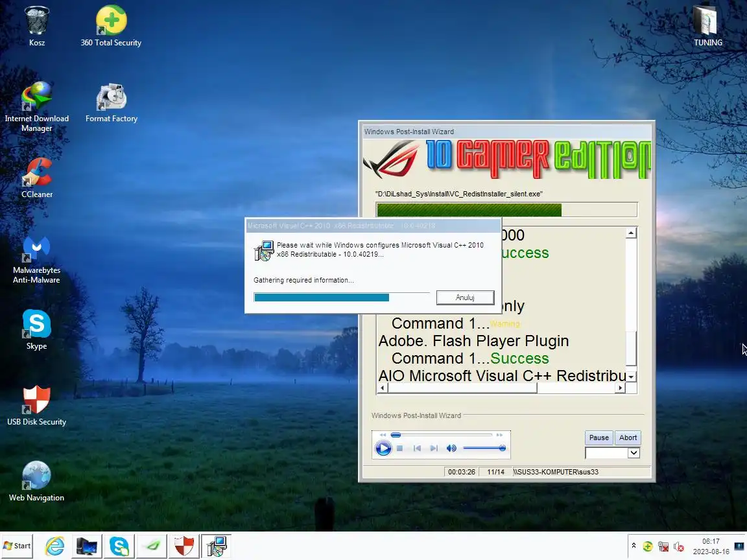Open Web Navigation desktop icon

click(x=37, y=482)
